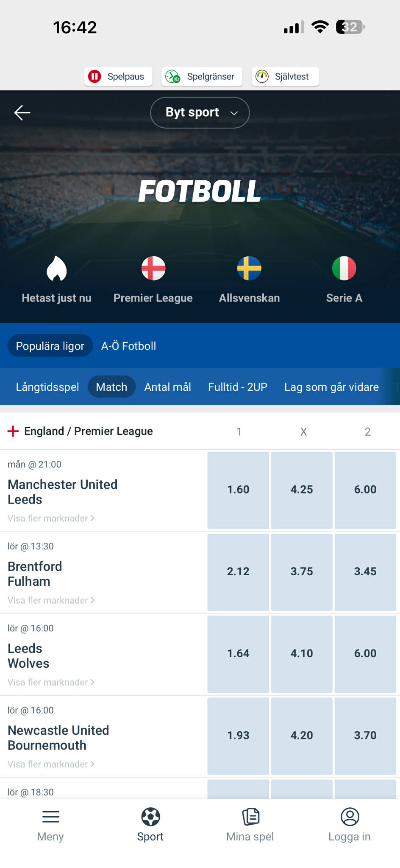The height and width of the screenshot is (868, 400).
Task: Open the Självtest gauge icon
Action: pyautogui.click(x=262, y=76)
